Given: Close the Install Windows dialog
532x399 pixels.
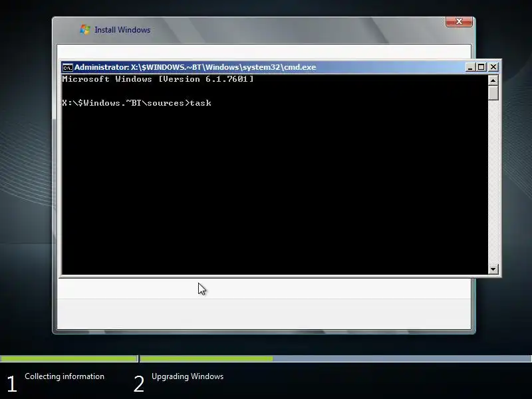Looking at the screenshot, I should coord(459,21).
